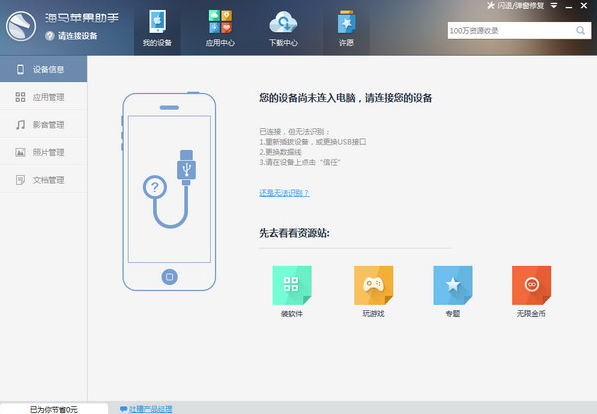Close the application window

[x=584, y=6]
